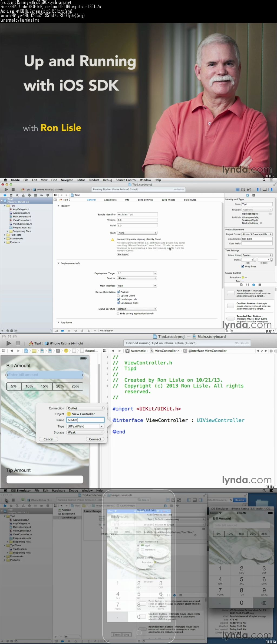Toggle the Debug area visibility icon
Image resolution: width=277 pixels, height=644 pixels.
click(265, 190)
